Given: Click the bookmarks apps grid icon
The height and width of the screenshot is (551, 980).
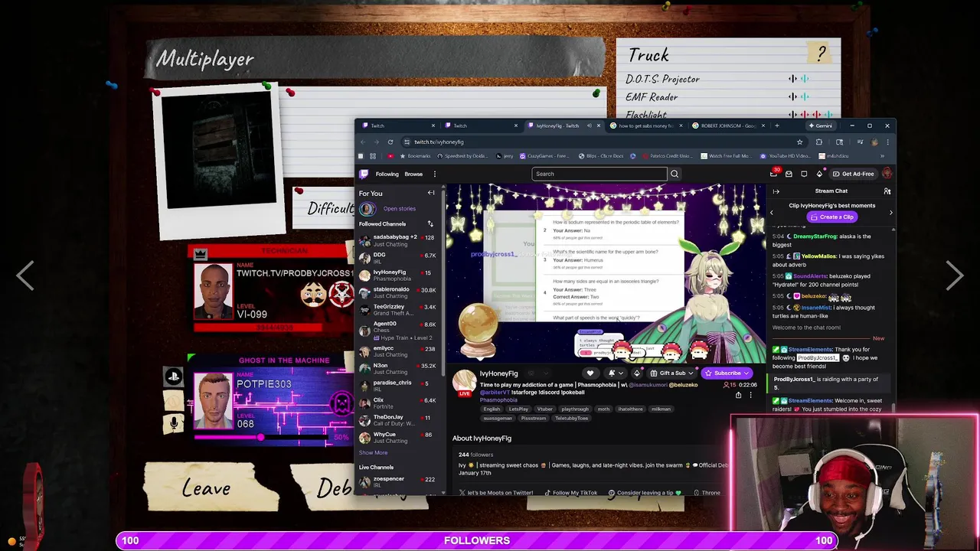Looking at the screenshot, I should [372, 156].
